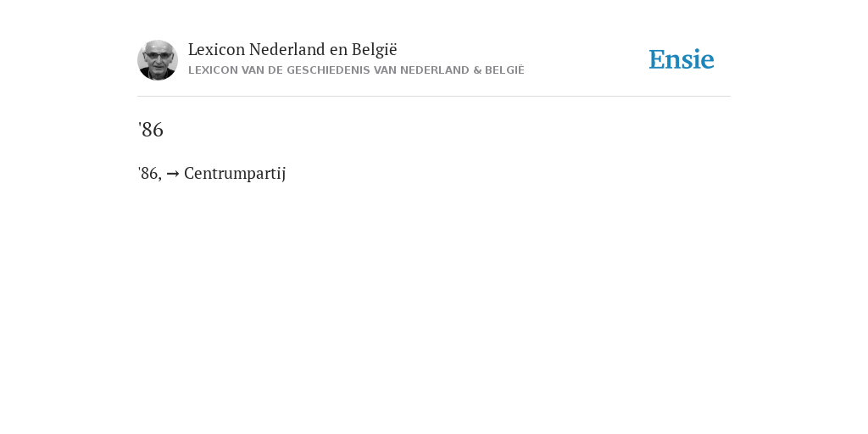Click the arrow symbol before Centrumpartij
This screenshot has width=868, height=434.
click(173, 174)
